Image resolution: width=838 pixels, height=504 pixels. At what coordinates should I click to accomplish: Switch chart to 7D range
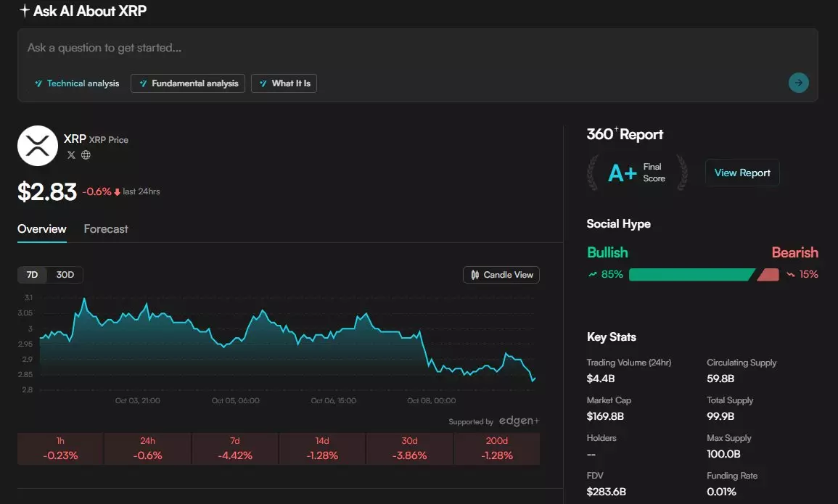point(33,275)
